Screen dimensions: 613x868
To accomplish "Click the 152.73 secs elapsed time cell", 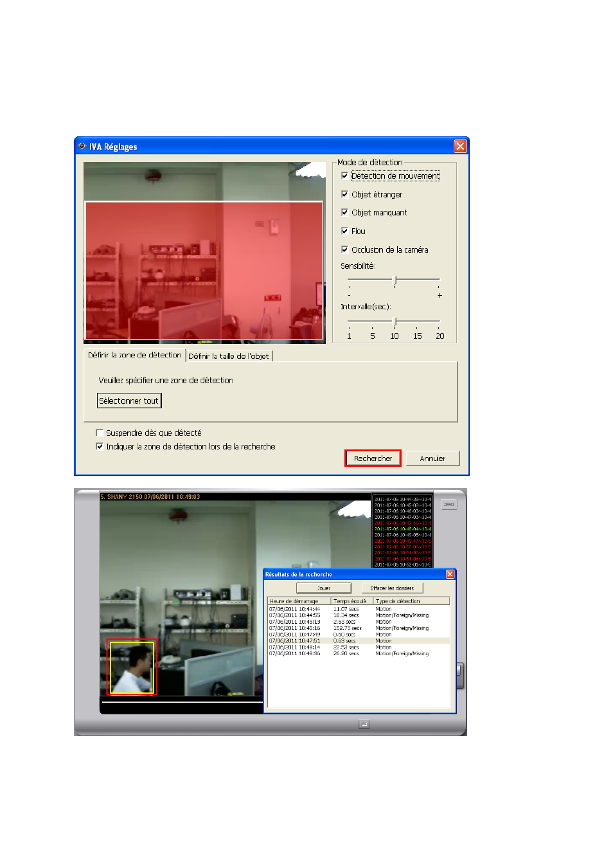I will click(348, 628).
